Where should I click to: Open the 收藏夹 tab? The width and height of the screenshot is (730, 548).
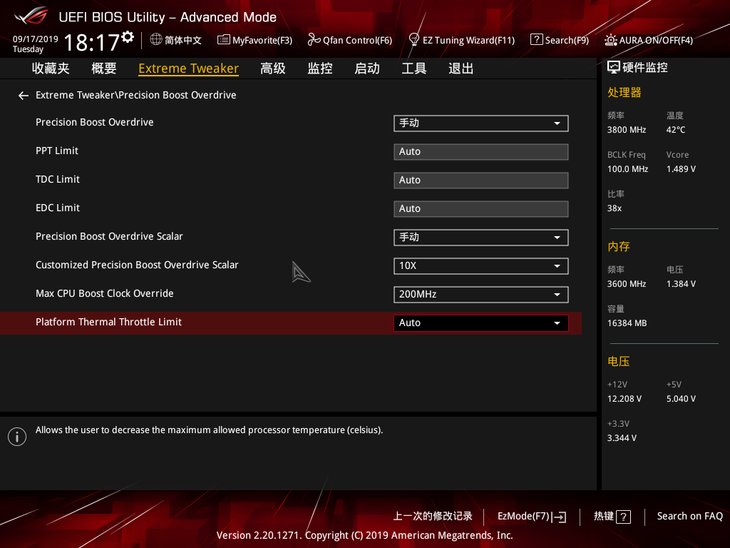pos(50,68)
